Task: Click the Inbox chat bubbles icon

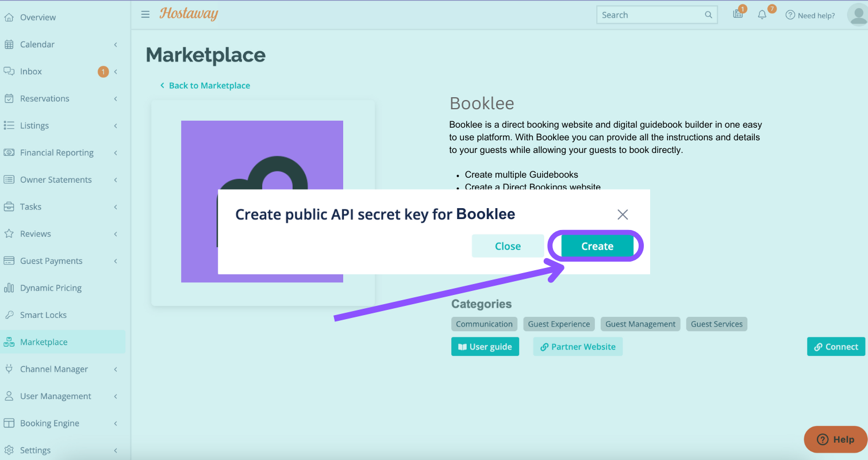Action: click(9, 71)
